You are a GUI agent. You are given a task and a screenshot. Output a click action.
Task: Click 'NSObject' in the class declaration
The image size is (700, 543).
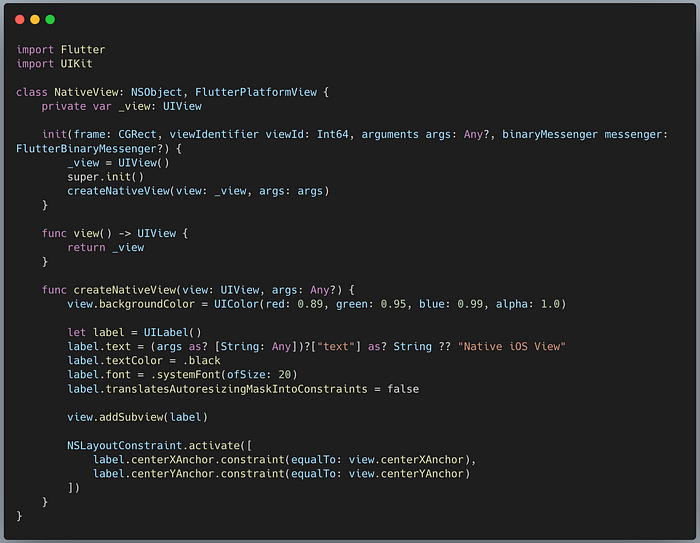tap(156, 92)
